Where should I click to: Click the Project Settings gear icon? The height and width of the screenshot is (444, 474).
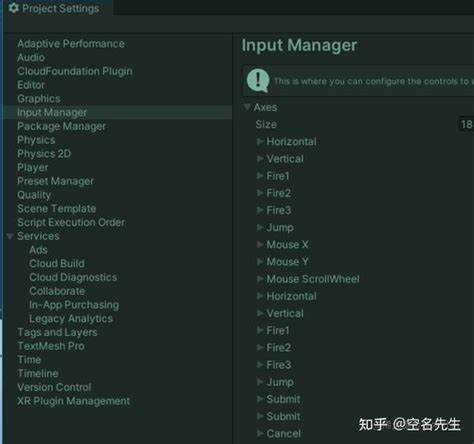point(14,8)
